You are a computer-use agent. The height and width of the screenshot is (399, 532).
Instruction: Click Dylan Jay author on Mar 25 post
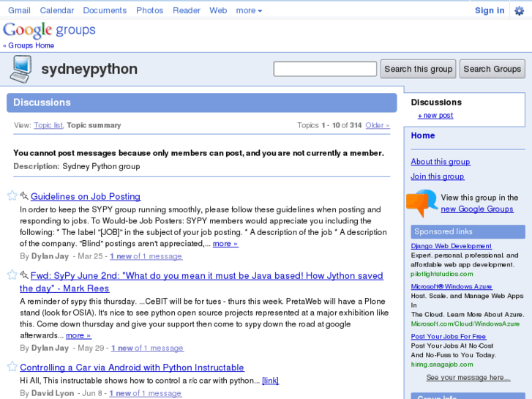50,256
